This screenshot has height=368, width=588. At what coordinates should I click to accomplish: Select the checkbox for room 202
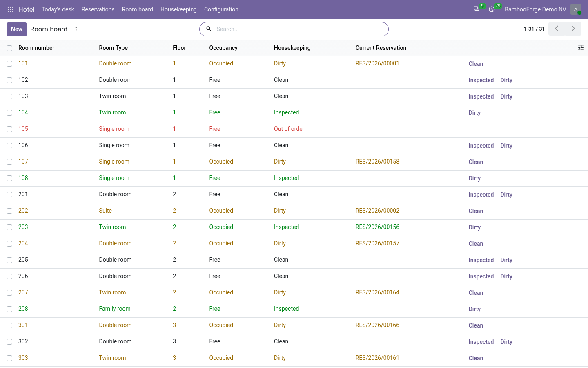coord(9,211)
